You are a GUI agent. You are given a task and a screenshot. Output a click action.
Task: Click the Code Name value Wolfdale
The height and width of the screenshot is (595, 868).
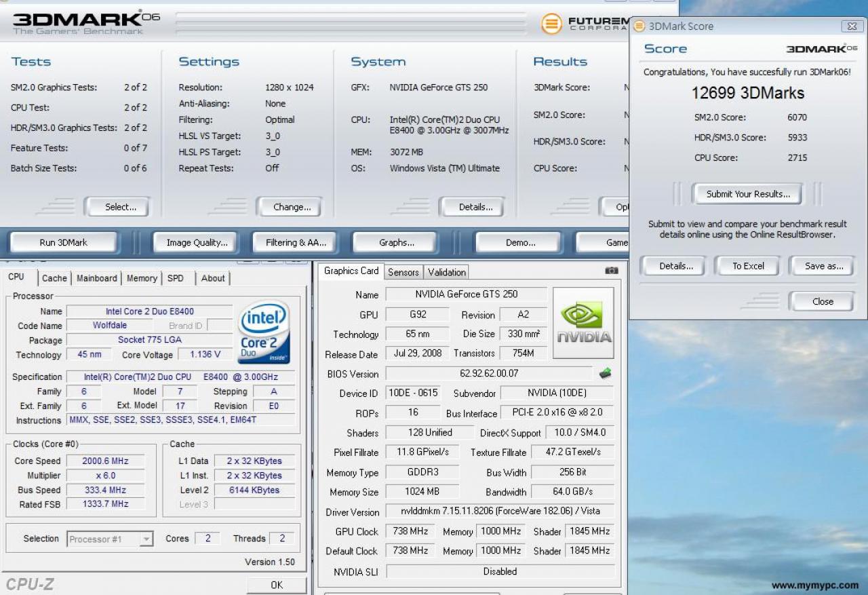point(110,325)
